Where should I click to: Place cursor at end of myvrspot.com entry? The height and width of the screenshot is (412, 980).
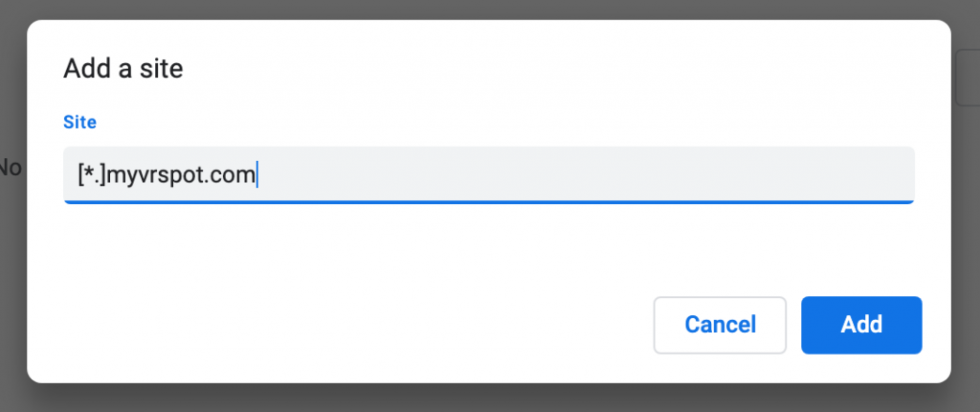(256, 174)
